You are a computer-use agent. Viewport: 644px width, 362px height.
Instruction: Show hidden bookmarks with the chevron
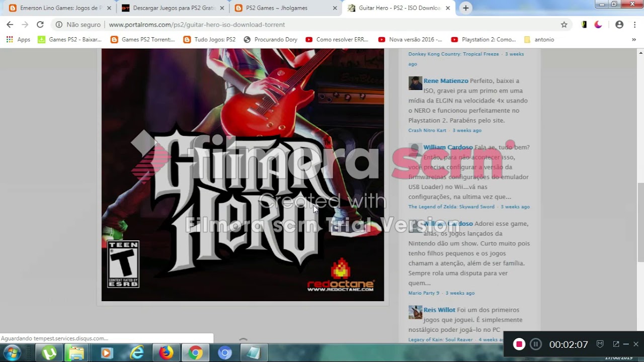634,40
